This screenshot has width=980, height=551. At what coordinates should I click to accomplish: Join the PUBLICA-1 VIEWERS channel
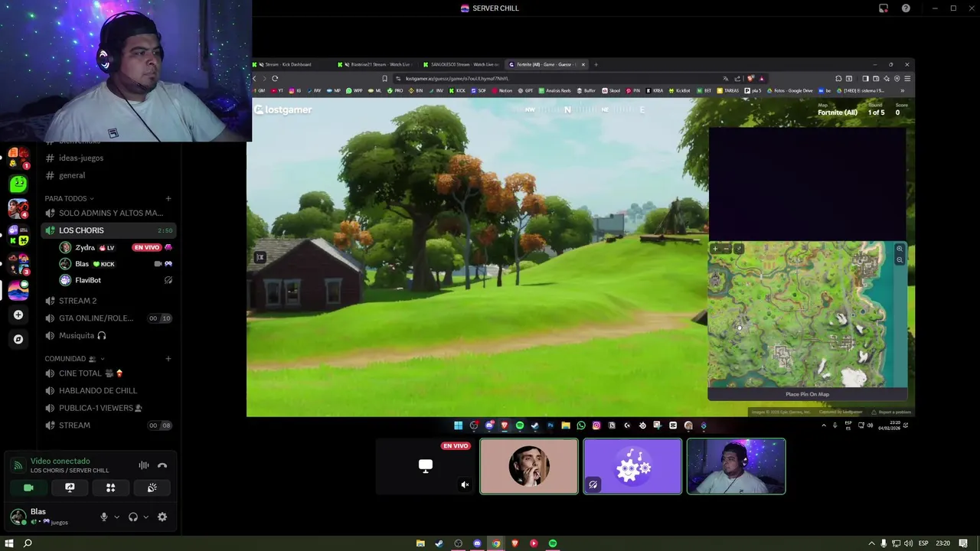click(x=109, y=408)
